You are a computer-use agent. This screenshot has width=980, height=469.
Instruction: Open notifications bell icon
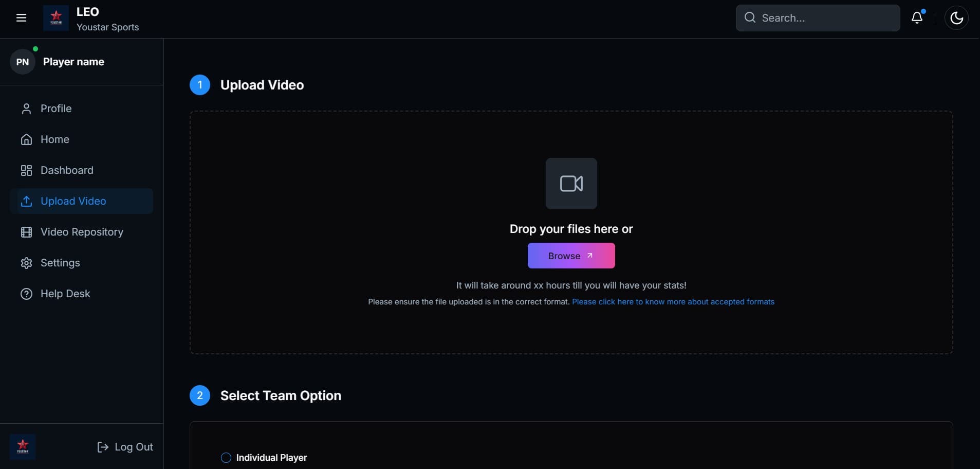click(x=917, y=18)
